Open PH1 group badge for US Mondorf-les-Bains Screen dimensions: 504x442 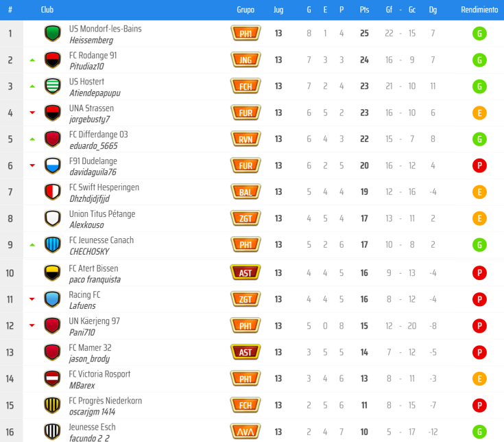pos(245,34)
